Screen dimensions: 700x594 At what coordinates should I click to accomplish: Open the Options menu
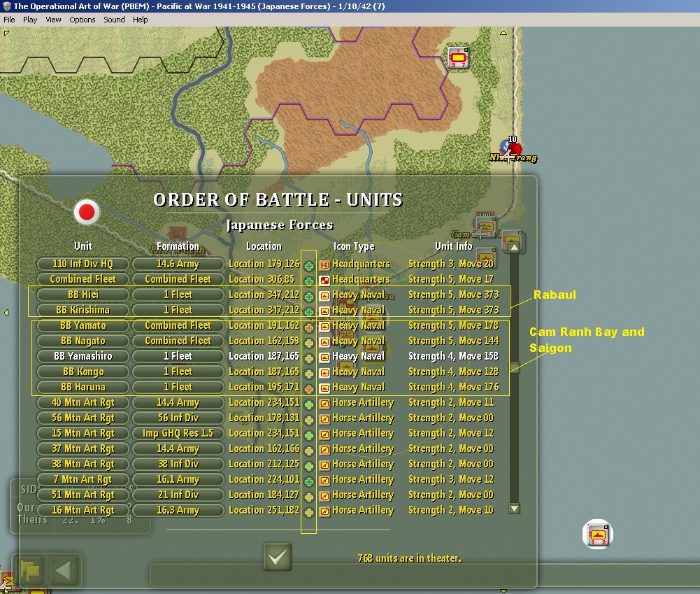[82, 20]
